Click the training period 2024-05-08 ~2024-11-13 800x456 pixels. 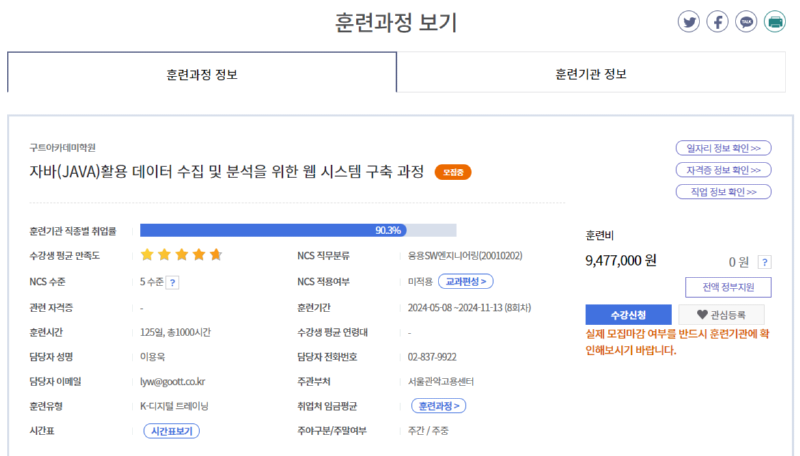pyautogui.click(x=469, y=308)
